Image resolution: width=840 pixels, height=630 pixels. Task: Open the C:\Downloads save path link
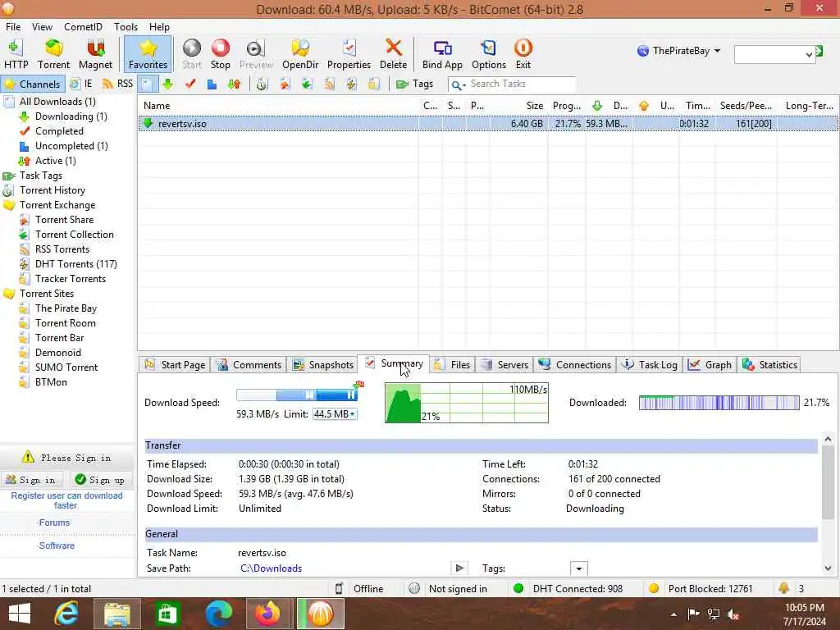[x=271, y=568]
